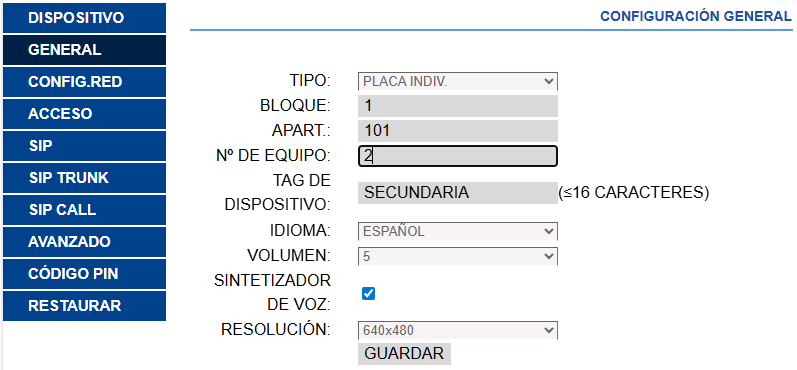Uncheck the SINTETIZADOR DE VOZ checkbox
797x370 pixels.
369,293
